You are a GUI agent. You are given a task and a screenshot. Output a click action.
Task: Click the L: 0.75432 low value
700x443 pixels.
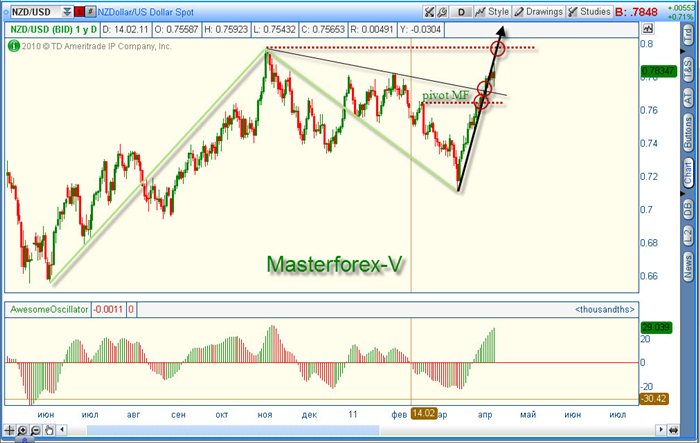pos(275,29)
